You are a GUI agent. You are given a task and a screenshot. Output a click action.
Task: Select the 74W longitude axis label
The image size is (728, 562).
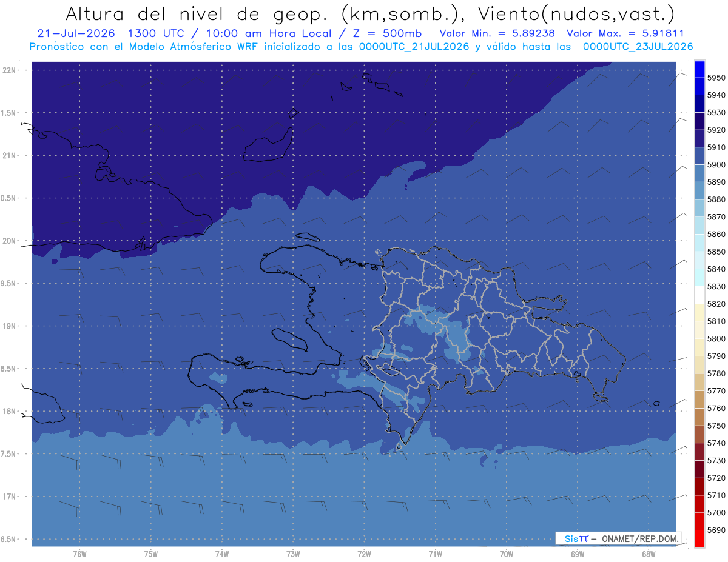tap(222, 554)
